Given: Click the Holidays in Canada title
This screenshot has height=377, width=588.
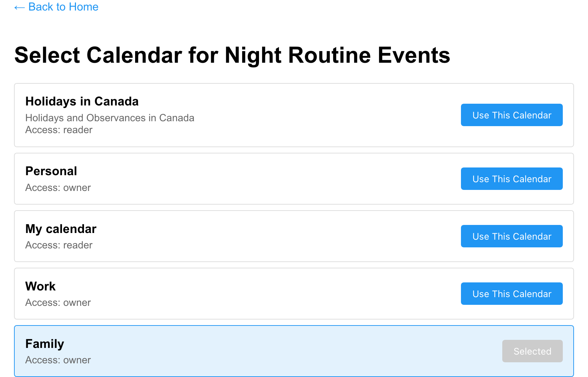Looking at the screenshot, I should click(82, 101).
